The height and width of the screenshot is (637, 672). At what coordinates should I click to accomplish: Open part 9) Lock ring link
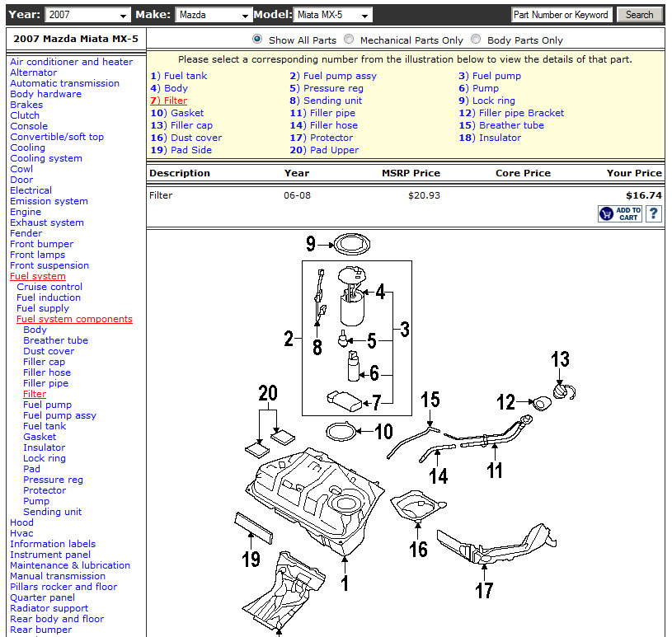(486, 101)
